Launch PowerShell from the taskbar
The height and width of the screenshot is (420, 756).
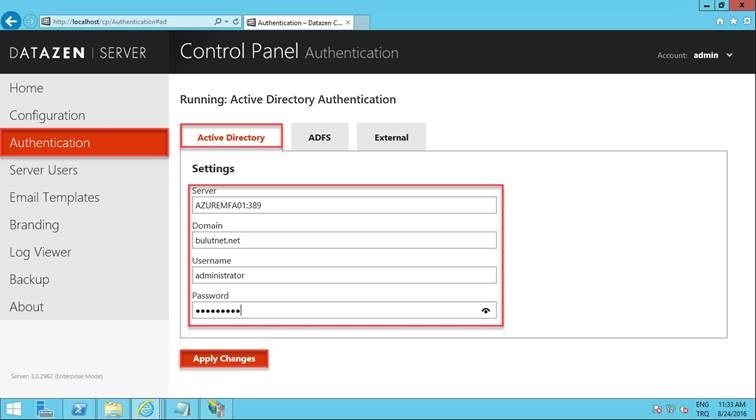tap(79, 409)
